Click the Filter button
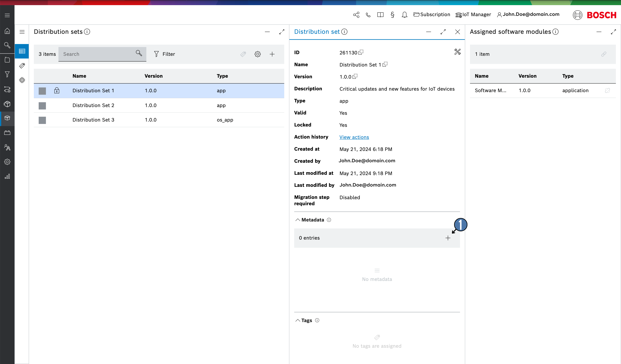Viewport: 621px width, 364px height. coord(164,54)
